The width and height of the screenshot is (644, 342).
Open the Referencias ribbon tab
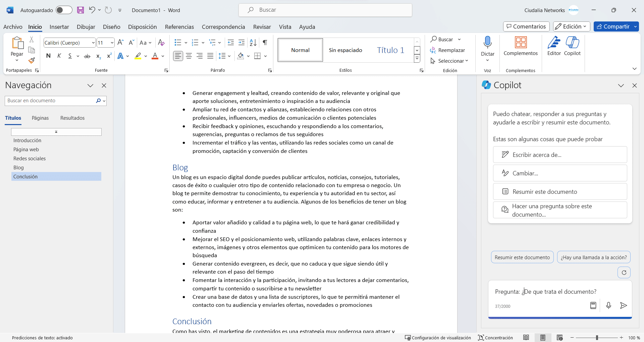coord(179,27)
